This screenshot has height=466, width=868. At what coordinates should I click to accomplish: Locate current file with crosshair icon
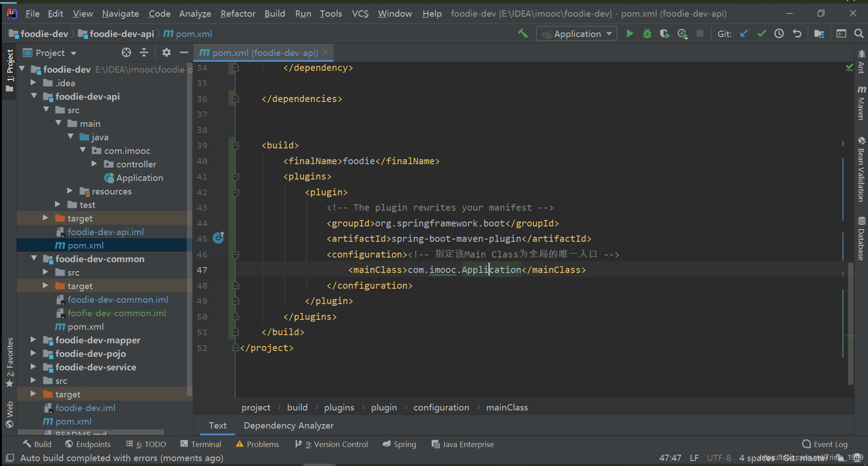point(126,53)
